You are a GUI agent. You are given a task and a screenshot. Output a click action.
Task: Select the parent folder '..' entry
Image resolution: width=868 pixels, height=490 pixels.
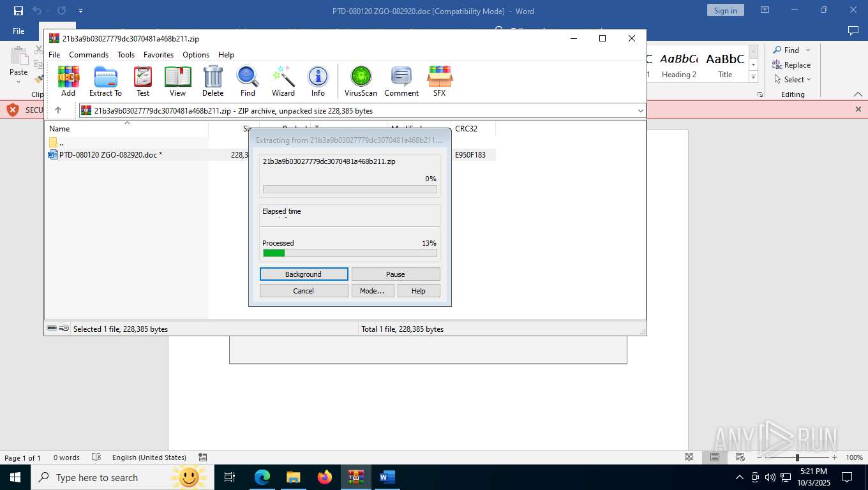(57, 142)
